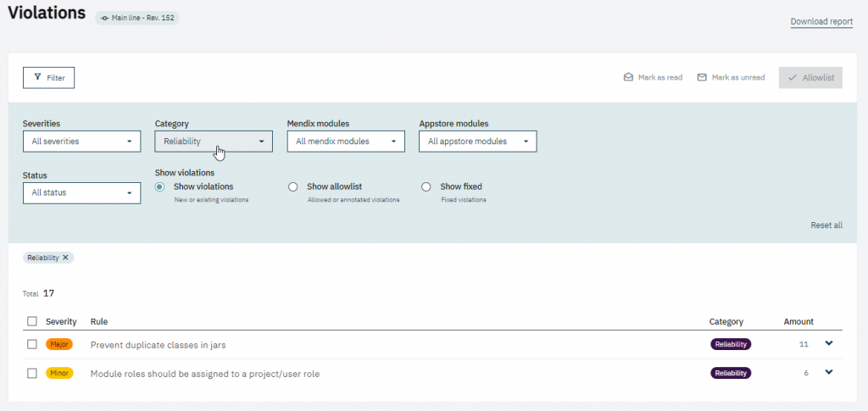Click Reset all filters link
The height and width of the screenshot is (411, 868).
tap(826, 225)
